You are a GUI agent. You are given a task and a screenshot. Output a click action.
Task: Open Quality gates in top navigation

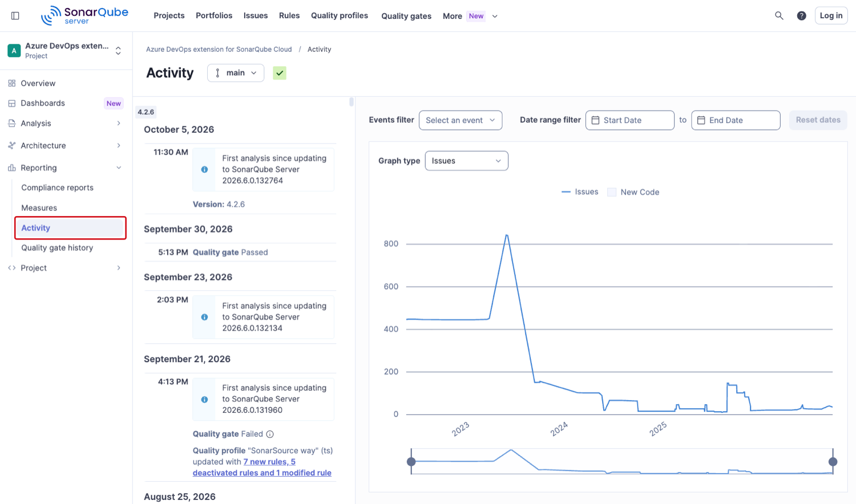point(406,16)
